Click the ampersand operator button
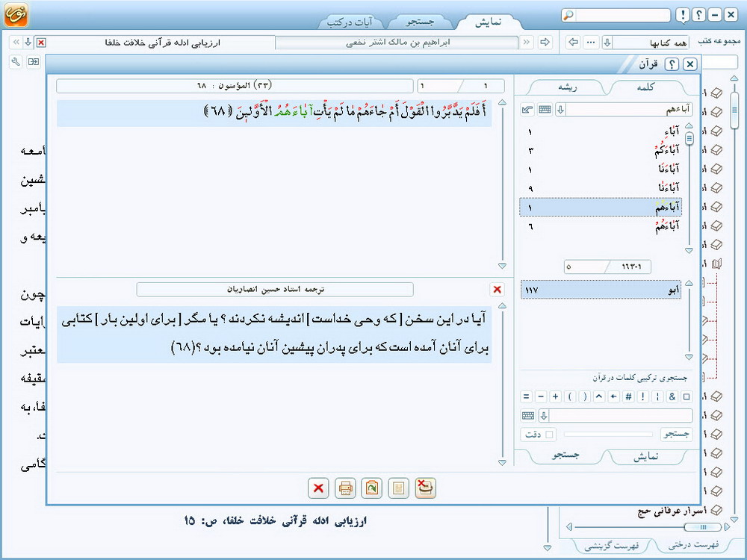Image resolution: width=747 pixels, height=560 pixels. point(672,396)
